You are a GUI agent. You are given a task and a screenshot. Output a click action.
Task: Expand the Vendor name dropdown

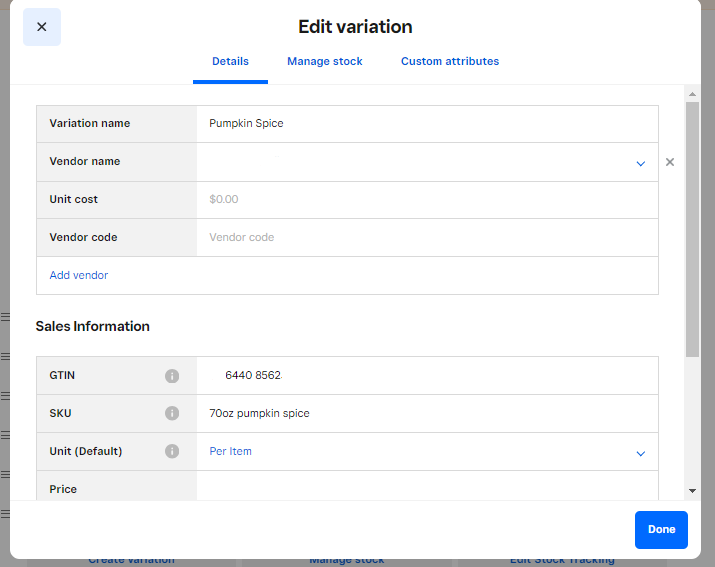click(640, 163)
